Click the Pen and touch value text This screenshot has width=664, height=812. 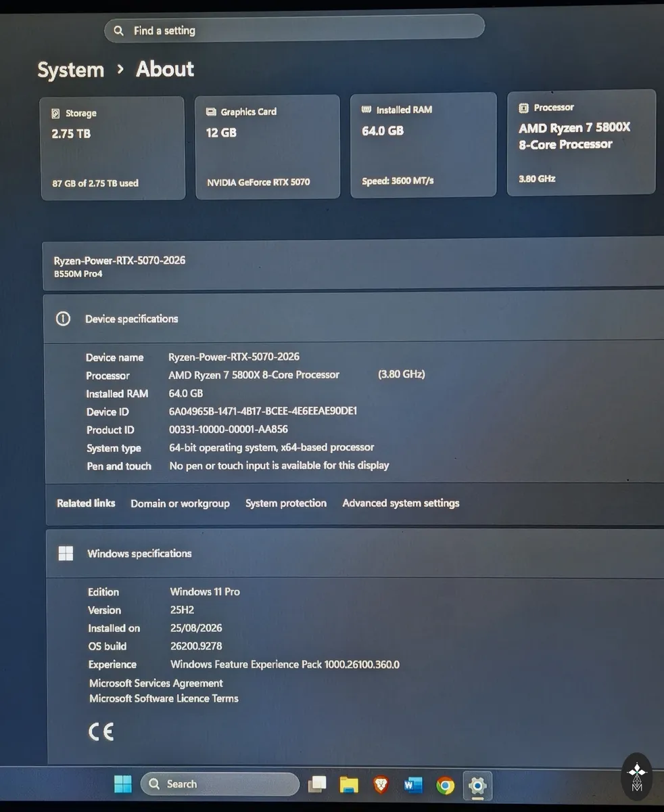(279, 466)
